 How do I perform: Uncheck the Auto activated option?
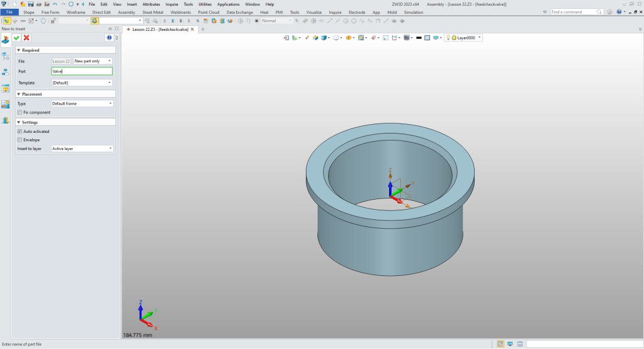(x=20, y=131)
